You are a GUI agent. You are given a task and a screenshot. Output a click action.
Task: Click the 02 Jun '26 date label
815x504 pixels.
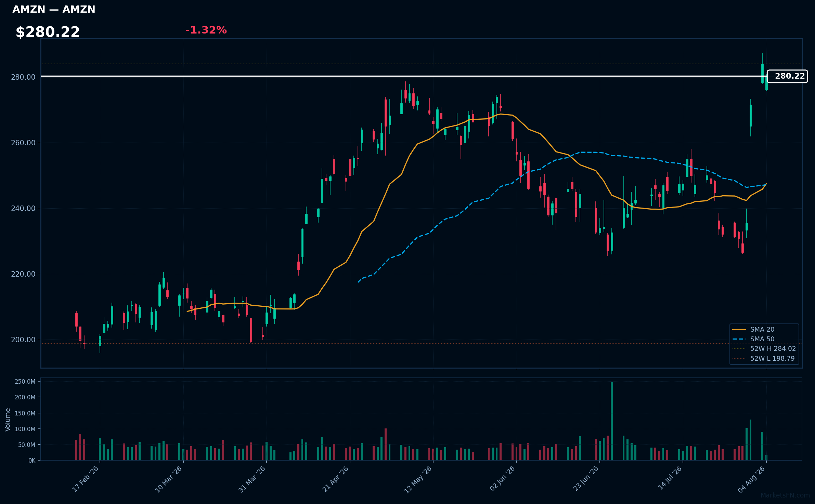point(502,479)
